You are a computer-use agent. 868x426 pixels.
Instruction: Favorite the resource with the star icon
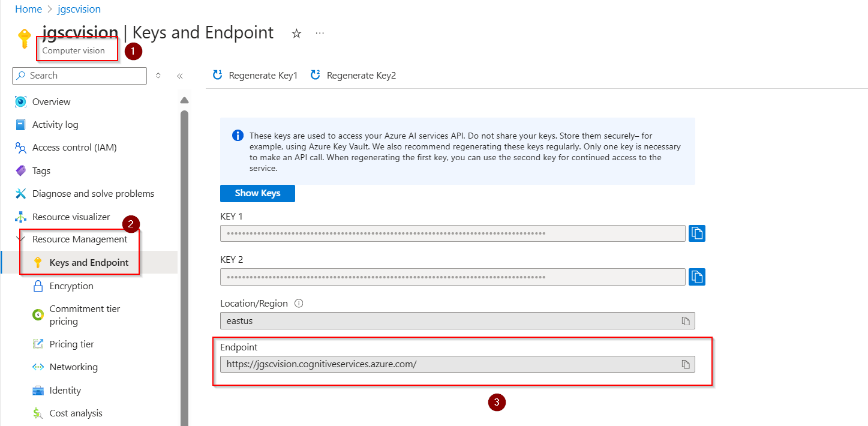(x=296, y=34)
